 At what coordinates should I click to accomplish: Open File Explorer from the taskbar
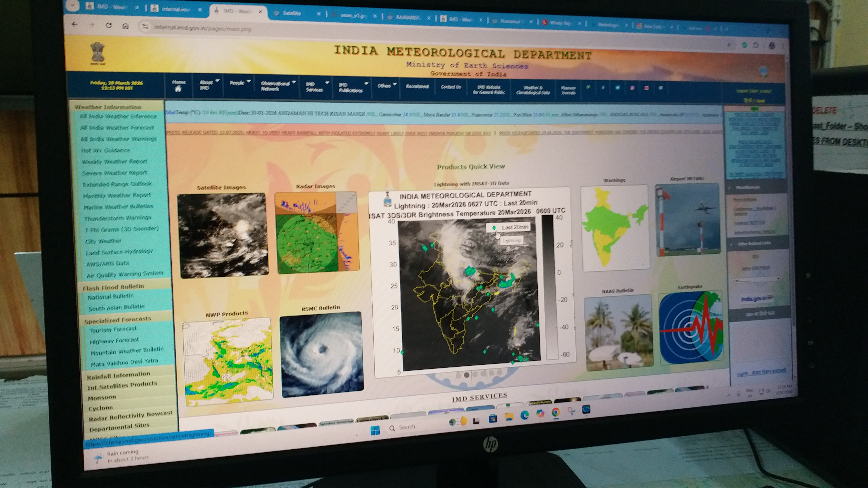click(509, 417)
